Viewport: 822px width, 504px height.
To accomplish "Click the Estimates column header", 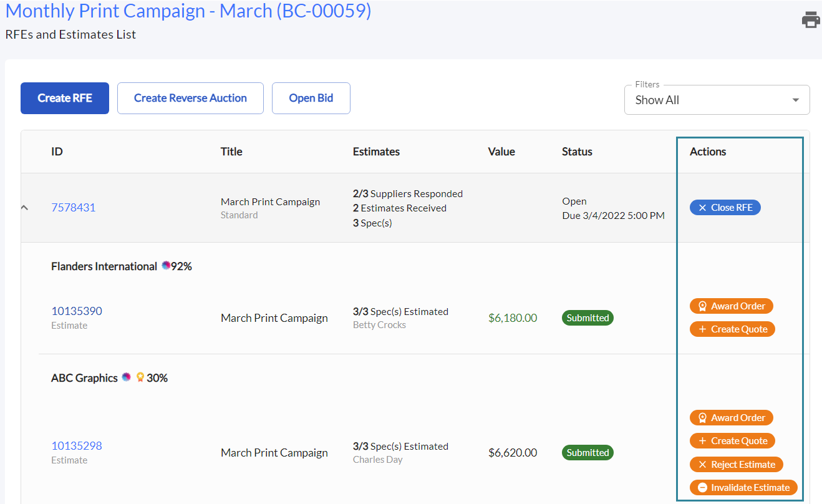I will click(x=376, y=152).
